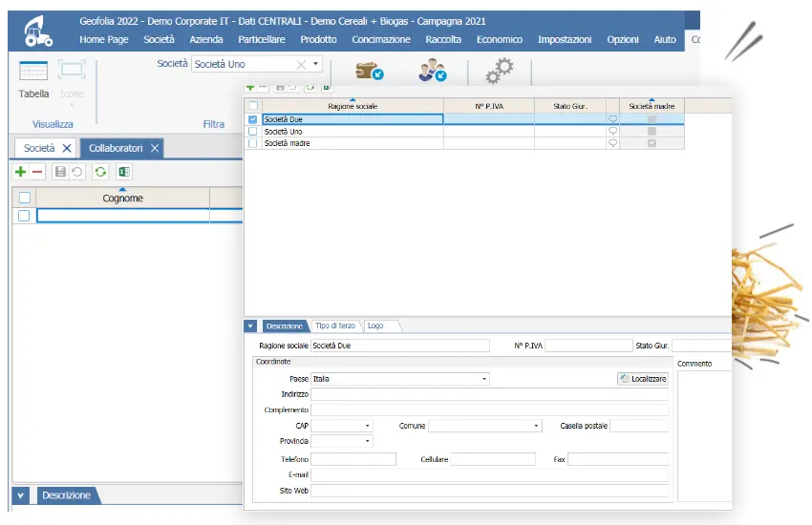The height and width of the screenshot is (525, 812).
Task: Select the Società Uno row name
Action: click(284, 132)
